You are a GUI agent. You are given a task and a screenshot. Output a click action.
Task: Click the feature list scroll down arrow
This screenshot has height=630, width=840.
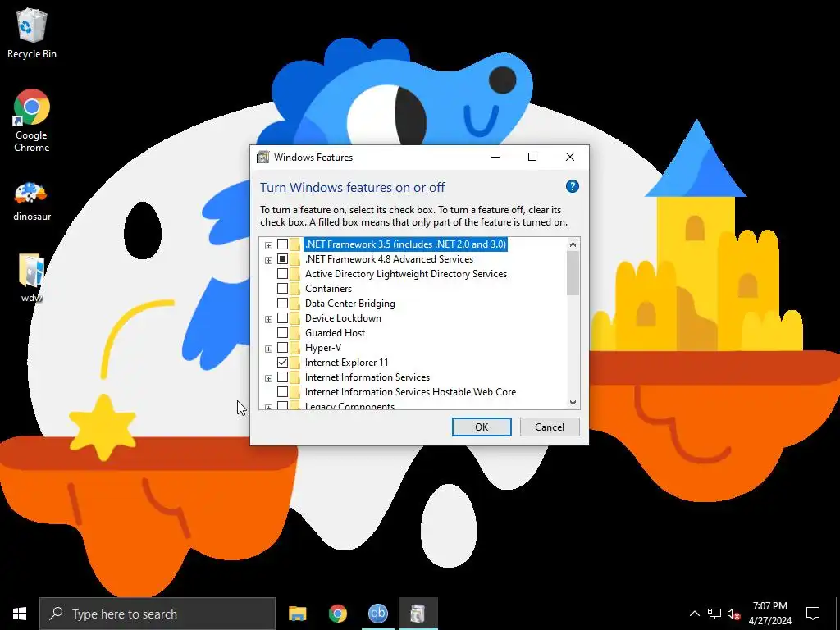click(573, 402)
